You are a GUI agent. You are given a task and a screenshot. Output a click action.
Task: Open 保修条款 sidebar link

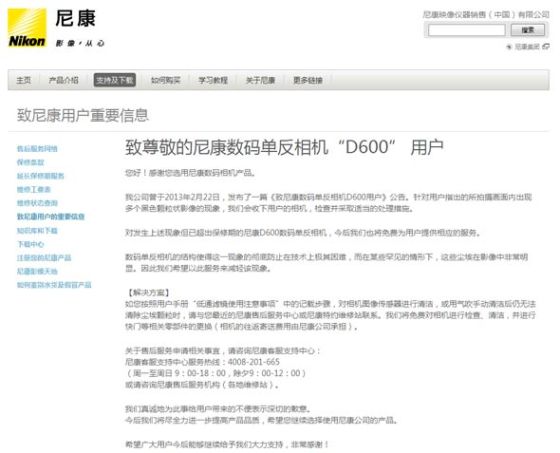click(x=30, y=162)
